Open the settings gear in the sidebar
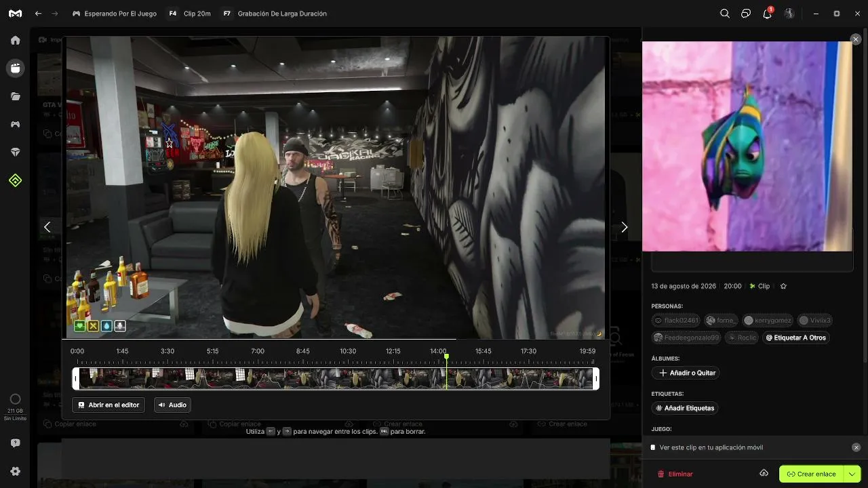This screenshot has width=868, height=488. pos(15,471)
